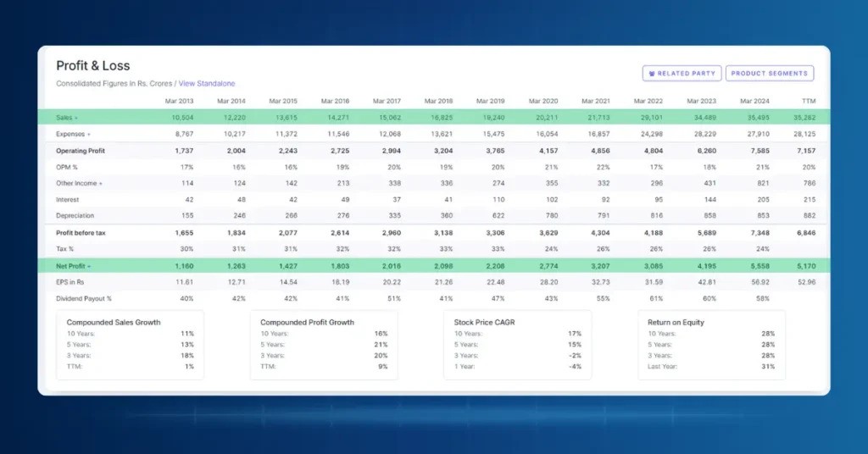Select the Mar 2022 column header

(x=648, y=101)
